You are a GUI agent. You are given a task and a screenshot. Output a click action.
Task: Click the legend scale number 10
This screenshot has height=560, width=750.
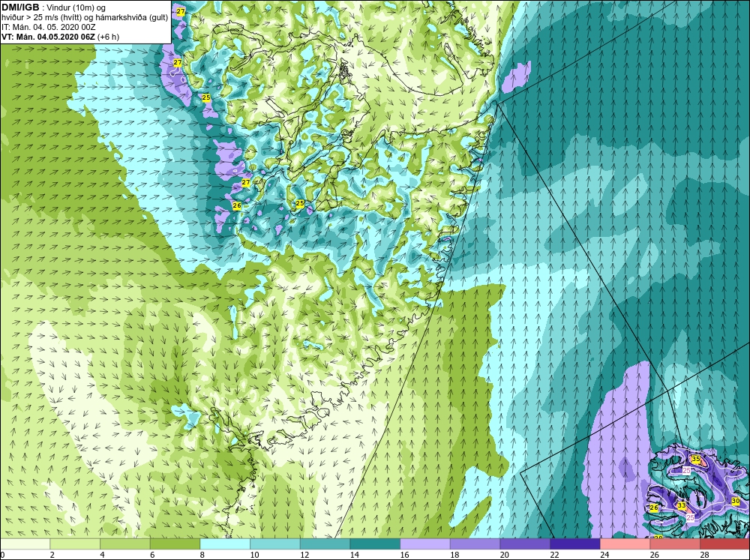[x=254, y=555]
